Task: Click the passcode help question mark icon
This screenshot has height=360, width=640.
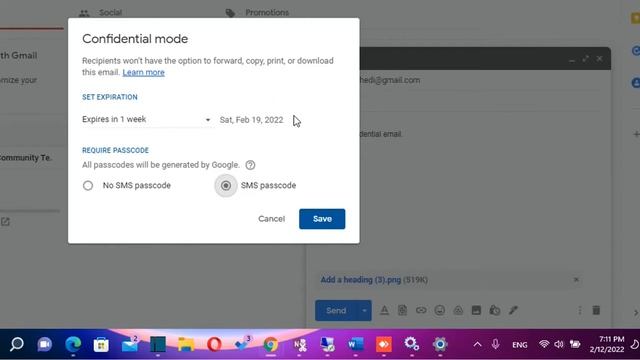Action: [250, 165]
